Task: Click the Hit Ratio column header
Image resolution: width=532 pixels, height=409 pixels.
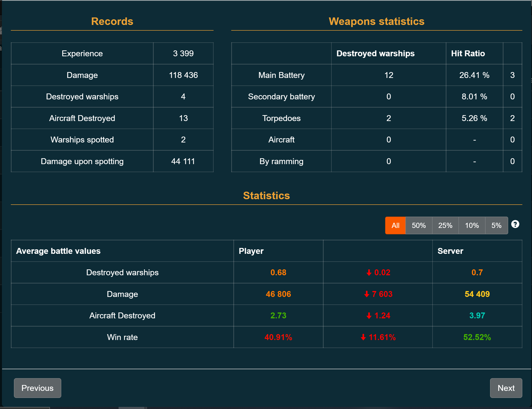Action: pos(468,53)
